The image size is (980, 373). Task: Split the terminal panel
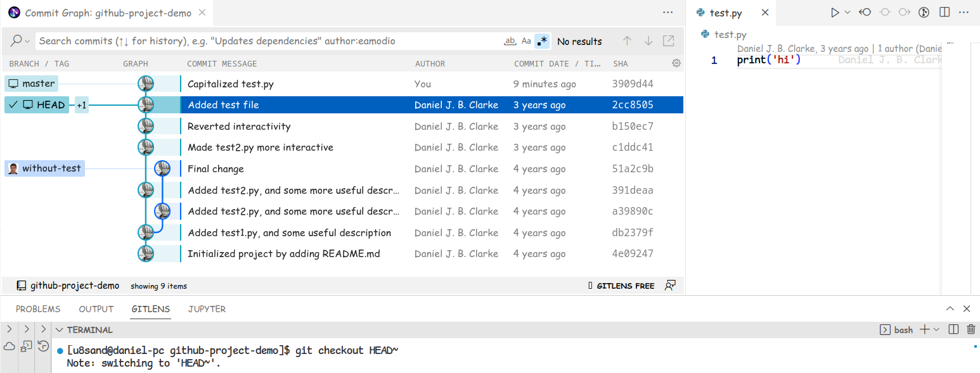(953, 329)
